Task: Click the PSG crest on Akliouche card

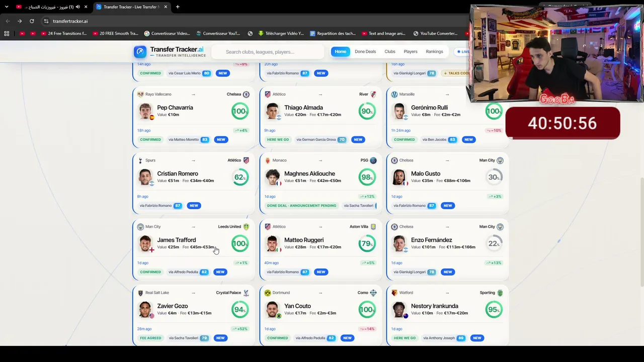Action: coord(373,160)
